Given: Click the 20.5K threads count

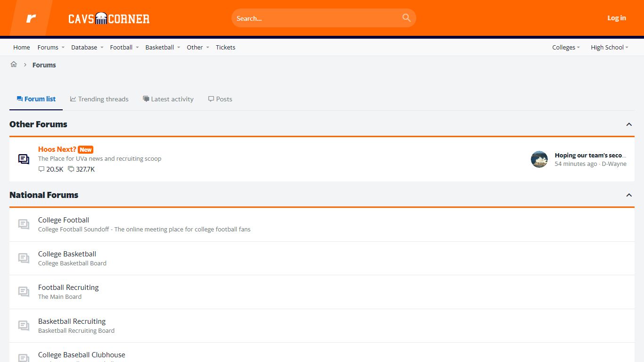Looking at the screenshot, I should [51, 169].
